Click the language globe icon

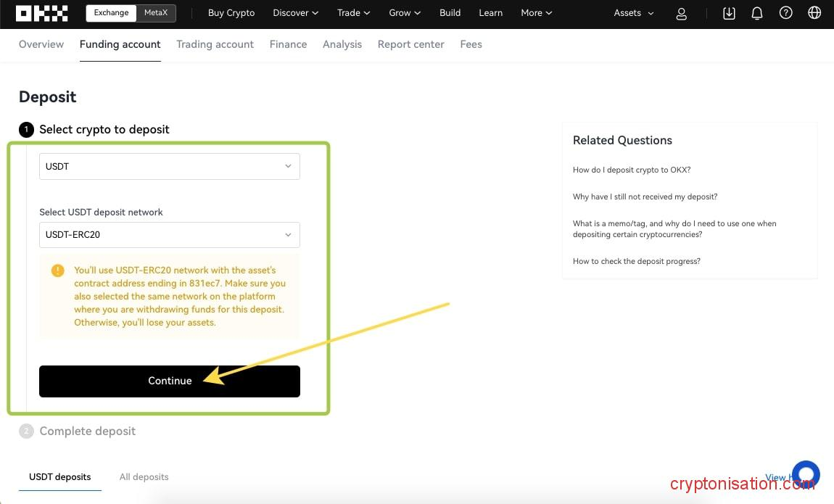pyautogui.click(x=814, y=13)
